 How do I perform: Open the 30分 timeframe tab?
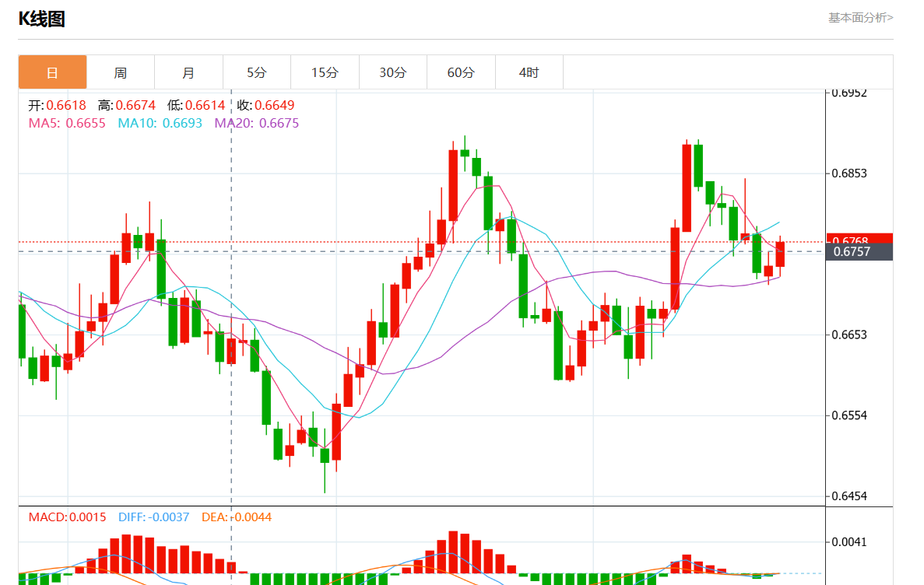click(393, 72)
